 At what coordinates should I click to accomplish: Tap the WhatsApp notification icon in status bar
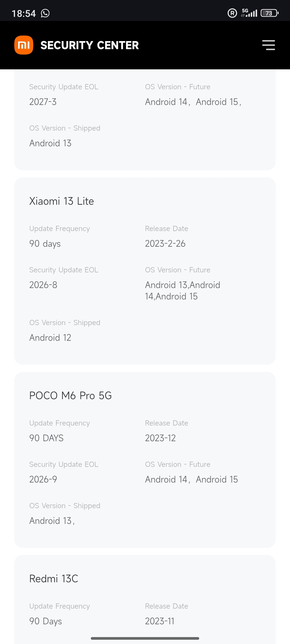(x=45, y=13)
